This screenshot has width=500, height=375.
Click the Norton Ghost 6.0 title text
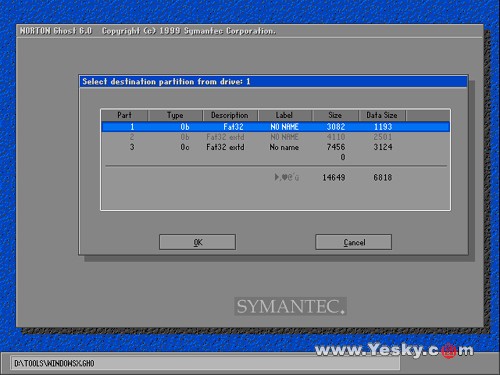[x=56, y=31]
